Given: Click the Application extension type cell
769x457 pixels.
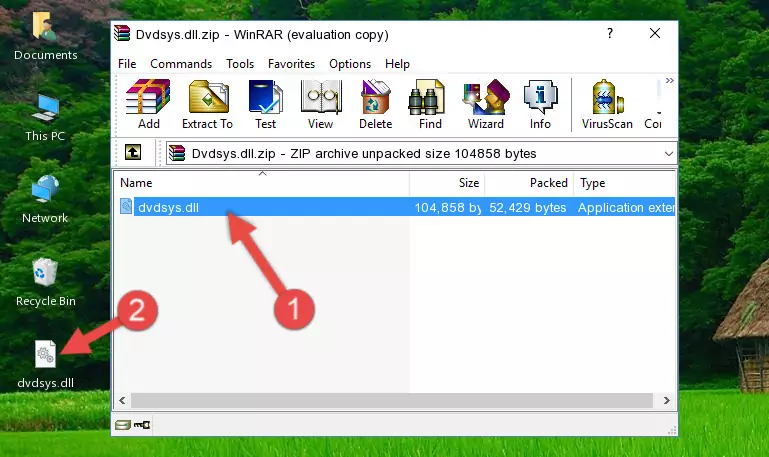Looking at the screenshot, I should [x=626, y=207].
